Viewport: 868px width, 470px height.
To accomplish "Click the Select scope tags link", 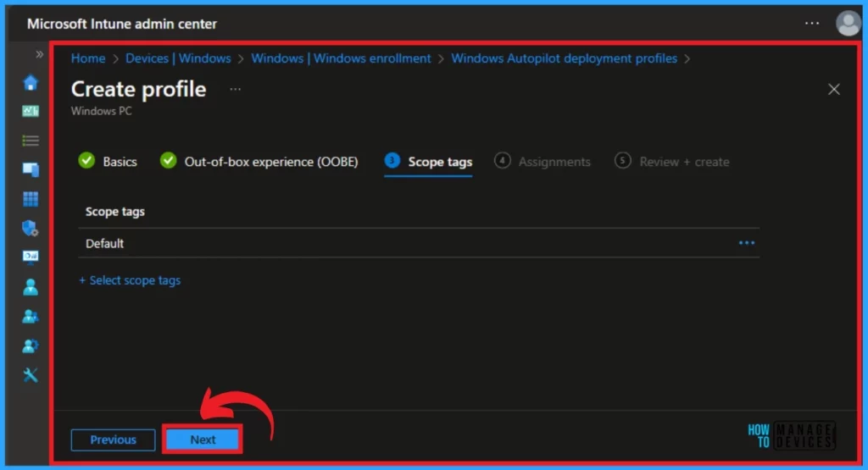I will (x=130, y=280).
